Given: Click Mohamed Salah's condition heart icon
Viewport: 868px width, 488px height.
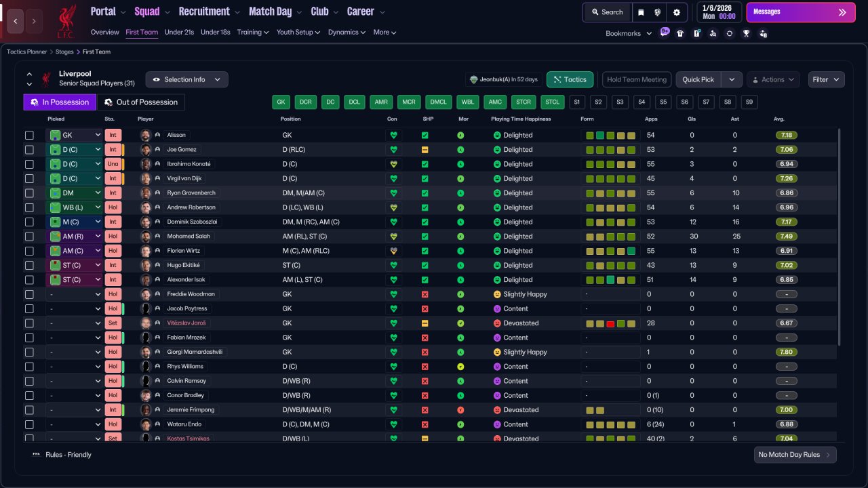Looking at the screenshot, I should pos(393,237).
